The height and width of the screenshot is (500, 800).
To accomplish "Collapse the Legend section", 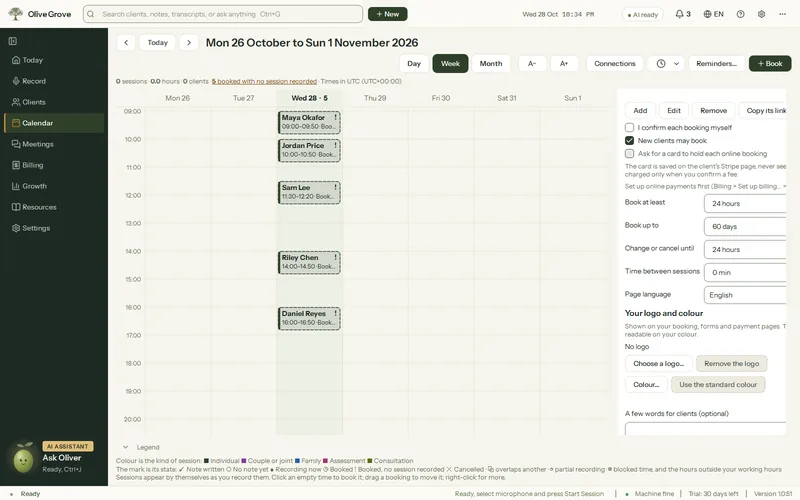I will [x=126, y=447].
